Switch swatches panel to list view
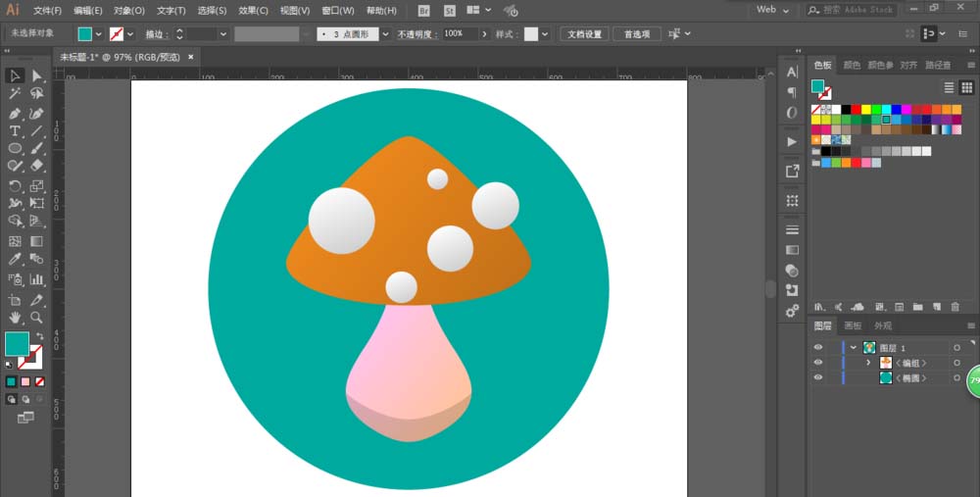 (x=950, y=87)
